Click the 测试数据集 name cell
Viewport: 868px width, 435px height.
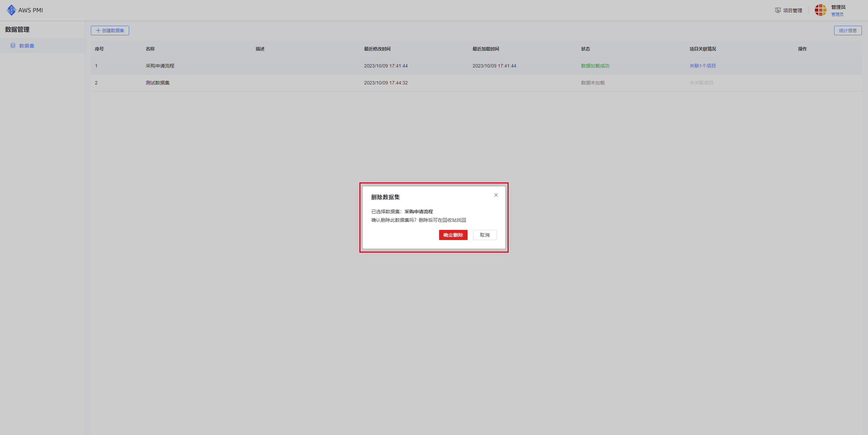(158, 83)
